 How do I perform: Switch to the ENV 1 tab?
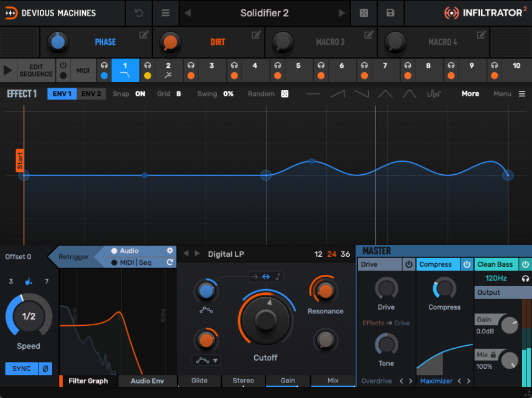pos(62,94)
